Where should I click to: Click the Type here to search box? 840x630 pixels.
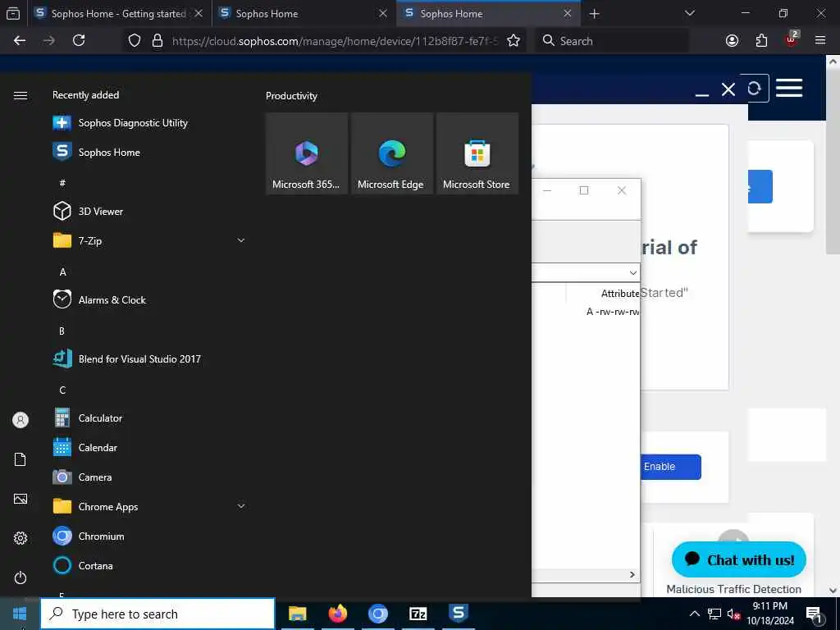pos(158,614)
